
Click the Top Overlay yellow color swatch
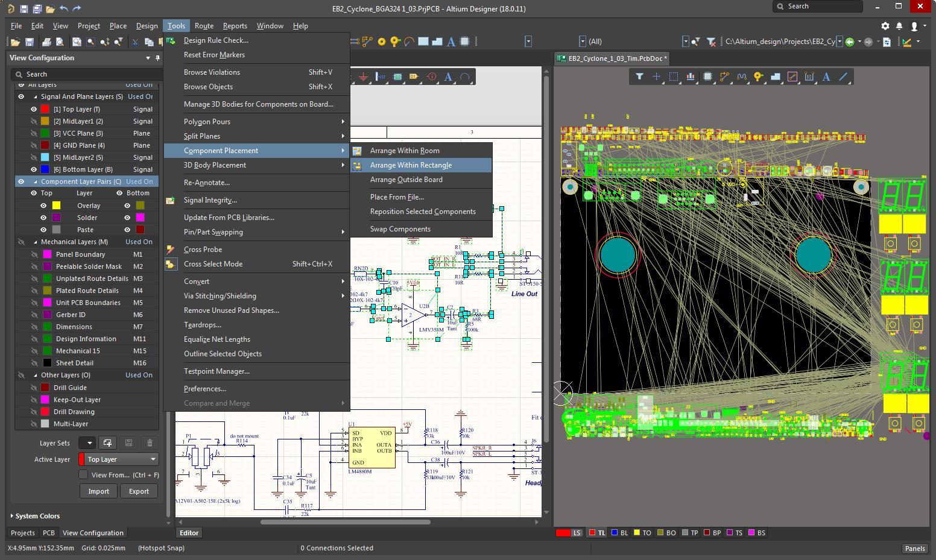click(x=56, y=206)
